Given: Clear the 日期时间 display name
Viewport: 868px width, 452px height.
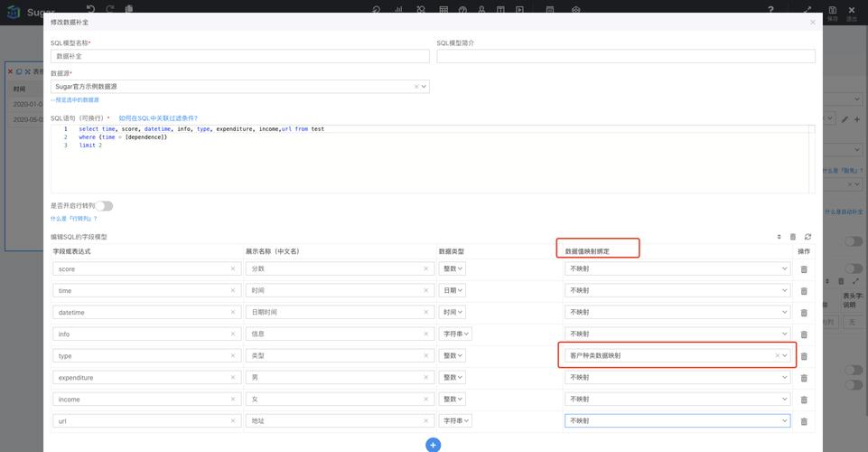Looking at the screenshot, I should pyautogui.click(x=425, y=313).
